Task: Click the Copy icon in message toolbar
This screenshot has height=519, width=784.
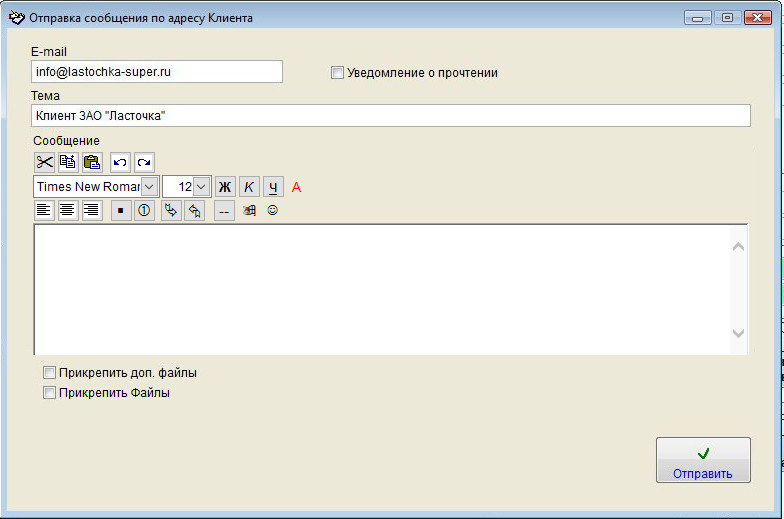Action: coord(68,162)
